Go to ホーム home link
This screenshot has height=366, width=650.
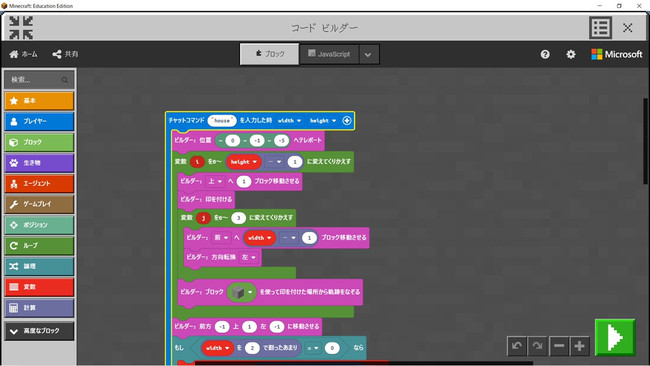tap(24, 54)
